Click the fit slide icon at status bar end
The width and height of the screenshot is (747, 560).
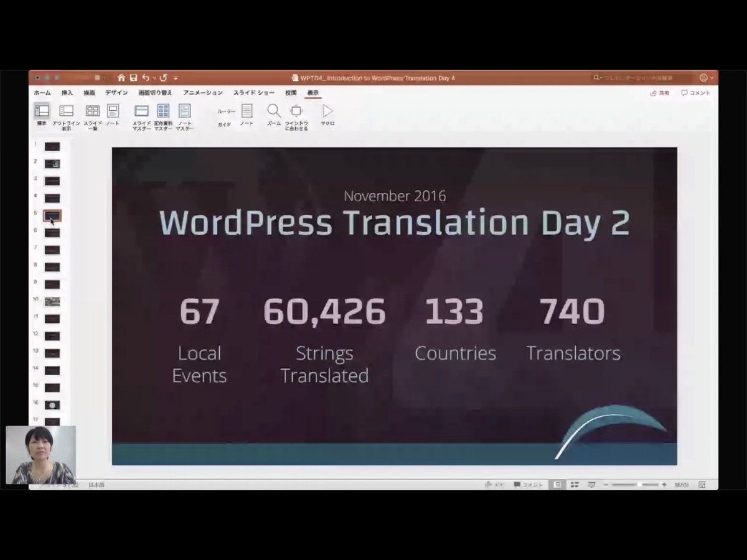702,485
